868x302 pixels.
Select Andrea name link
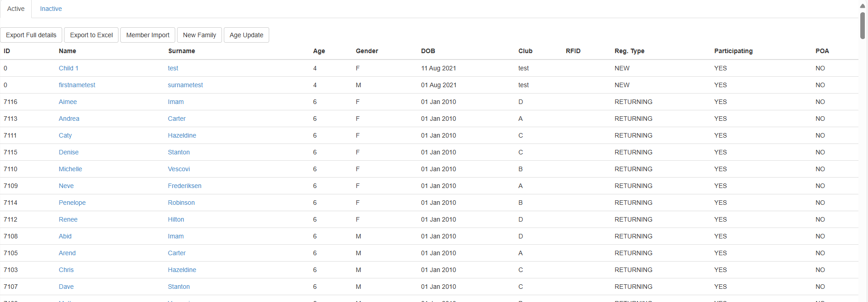(69, 119)
